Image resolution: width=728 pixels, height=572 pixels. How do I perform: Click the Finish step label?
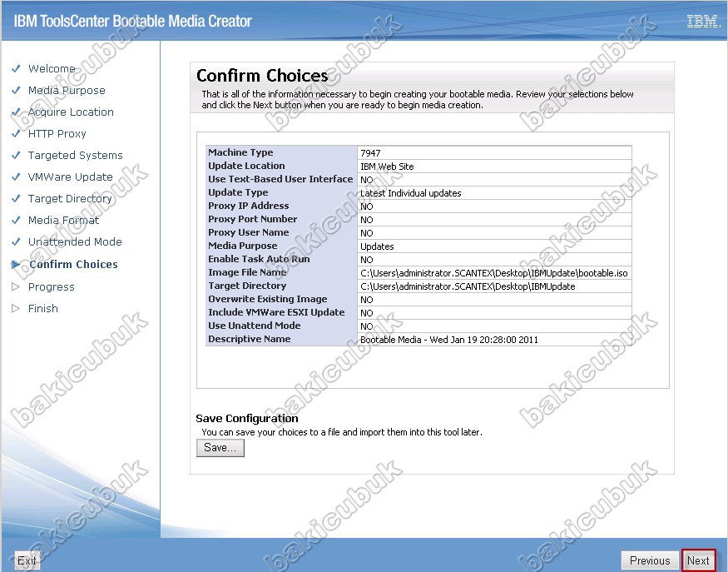pyautogui.click(x=42, y=308)
